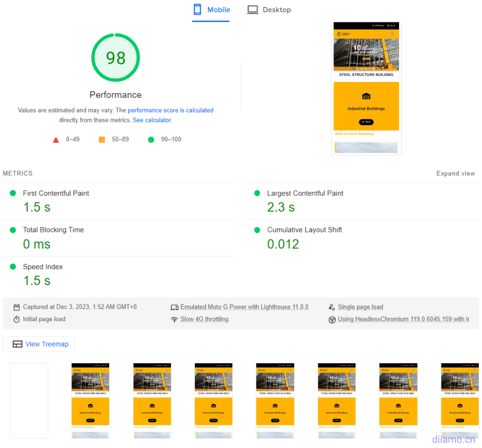This screenshot has width=482, height=448.
Task: Click the first filmstrip frame thumbnail
Action: pyautogui.click(x=29, y=400)
